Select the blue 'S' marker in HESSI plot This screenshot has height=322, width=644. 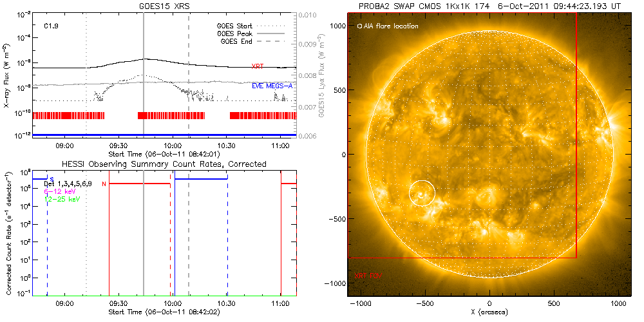pos(52,178)
